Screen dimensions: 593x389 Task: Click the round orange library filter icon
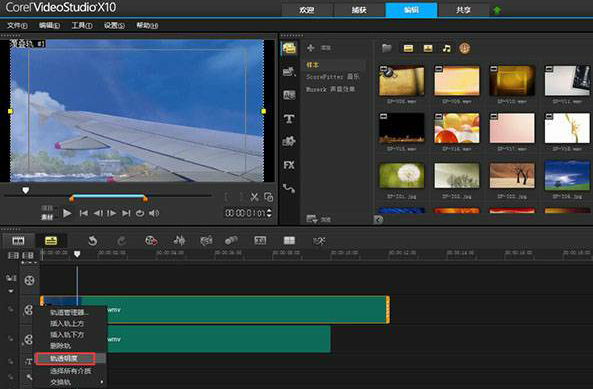[464, 48]
